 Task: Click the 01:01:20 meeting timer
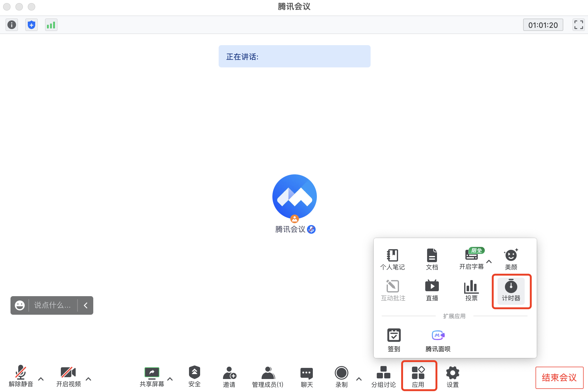tap(543, 25)
